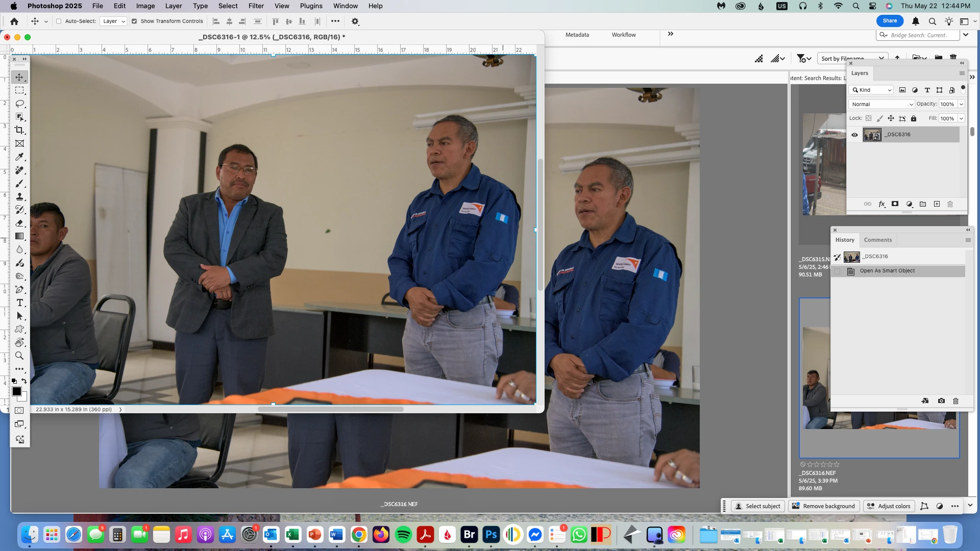Select the Clone Stamp tool
This screenshot has height=551, width=980.
19,196
